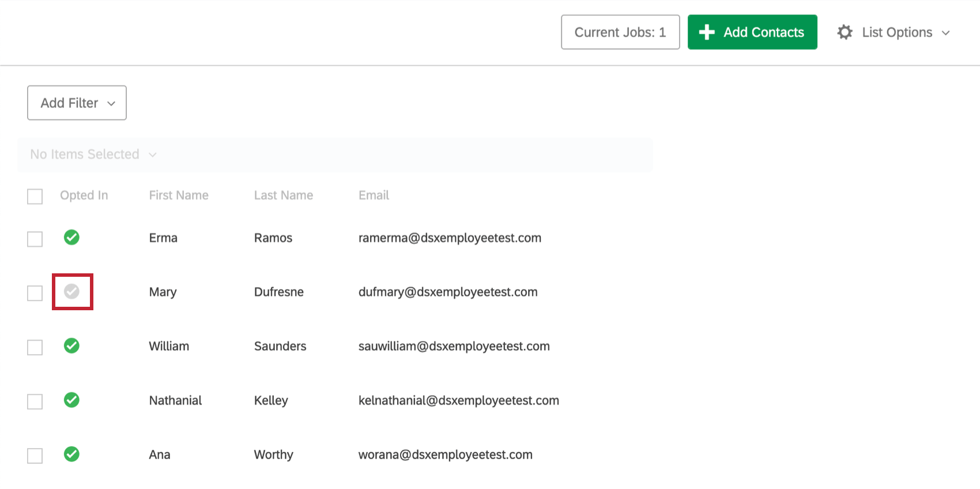The width and height of the screenshot is (980, 489).
Task: Expand the No Items Selected menu
Action: point(93,155)
